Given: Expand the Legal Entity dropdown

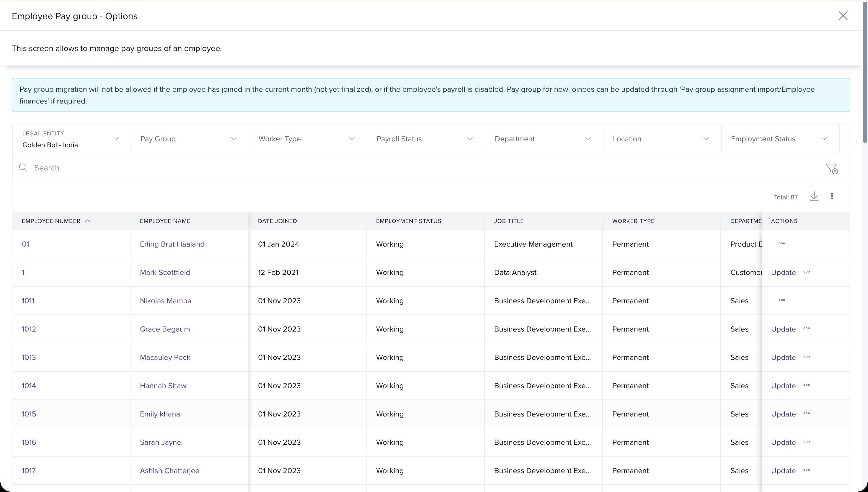Looking at the screenshot, I should [x=116, y=139].
